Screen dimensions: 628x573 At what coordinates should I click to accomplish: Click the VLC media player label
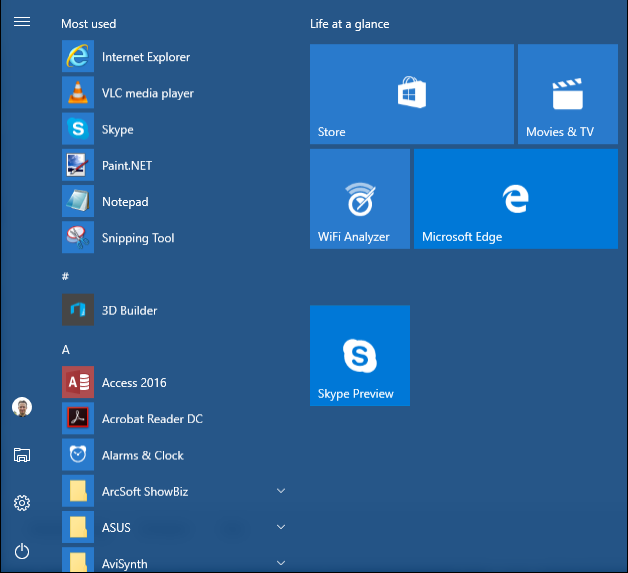click(148, 94)
